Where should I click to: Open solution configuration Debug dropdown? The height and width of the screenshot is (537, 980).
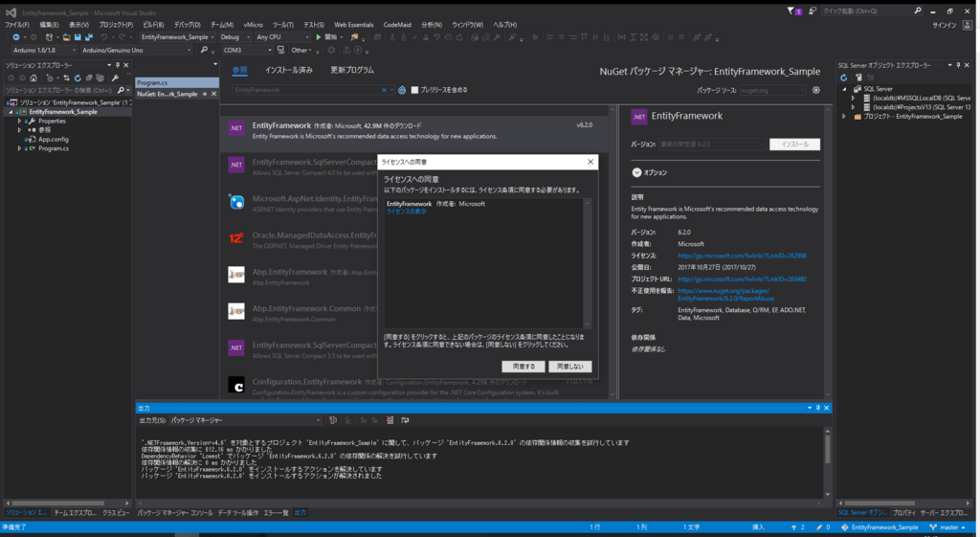coord(235,37)
